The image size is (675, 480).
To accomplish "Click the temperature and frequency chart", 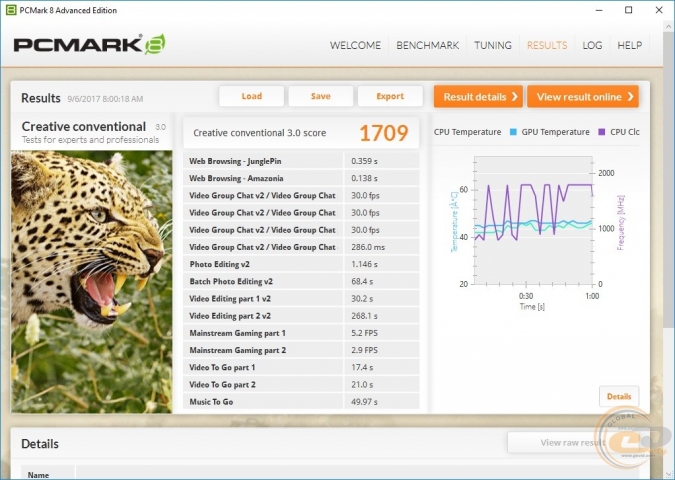I will click(534, 220).
